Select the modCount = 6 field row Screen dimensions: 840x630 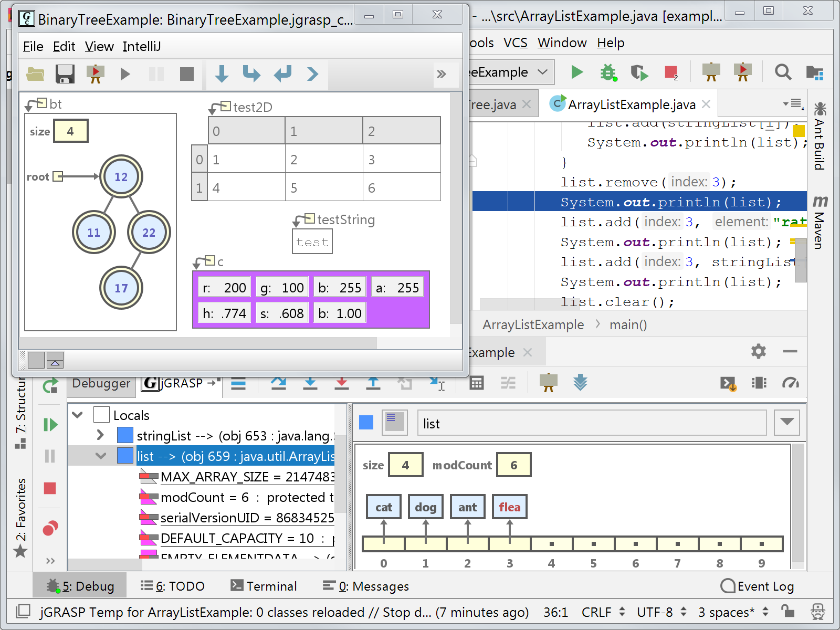(236, 497)
